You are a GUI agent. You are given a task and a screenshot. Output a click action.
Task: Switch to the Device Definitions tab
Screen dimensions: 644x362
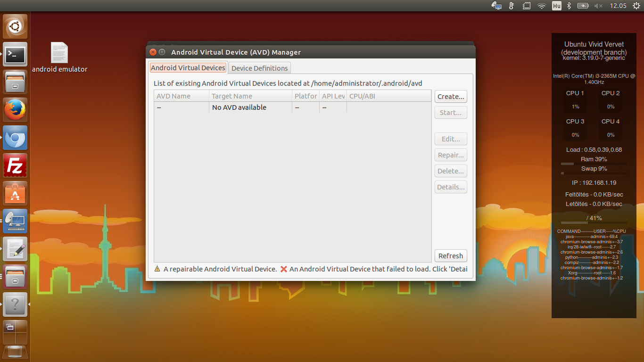coord(259,68)
